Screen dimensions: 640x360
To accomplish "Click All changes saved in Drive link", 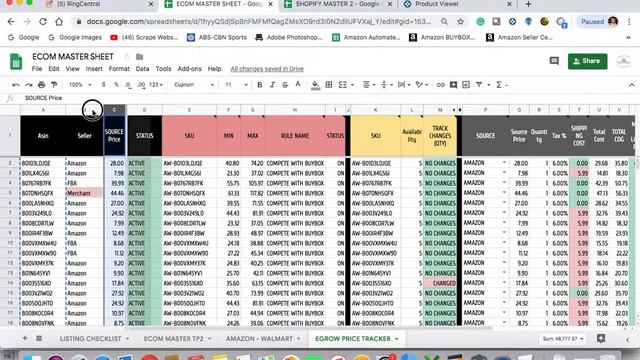I will point(267,69).
